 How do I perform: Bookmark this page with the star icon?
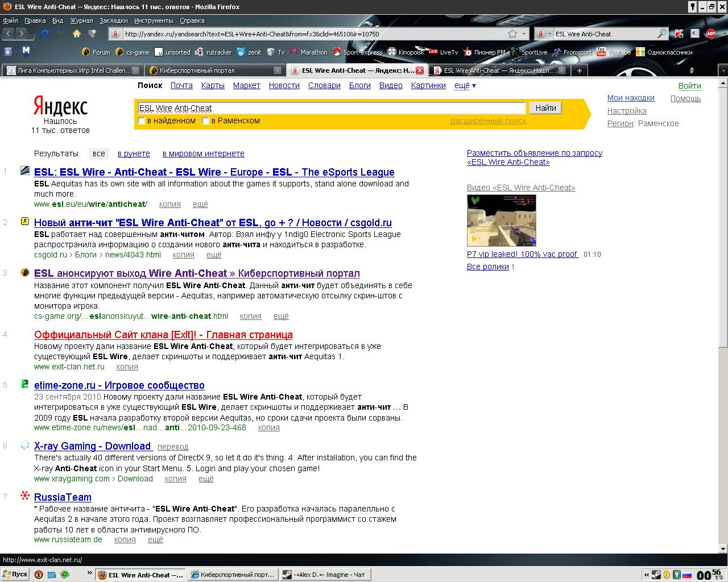(x=512, y=34)
